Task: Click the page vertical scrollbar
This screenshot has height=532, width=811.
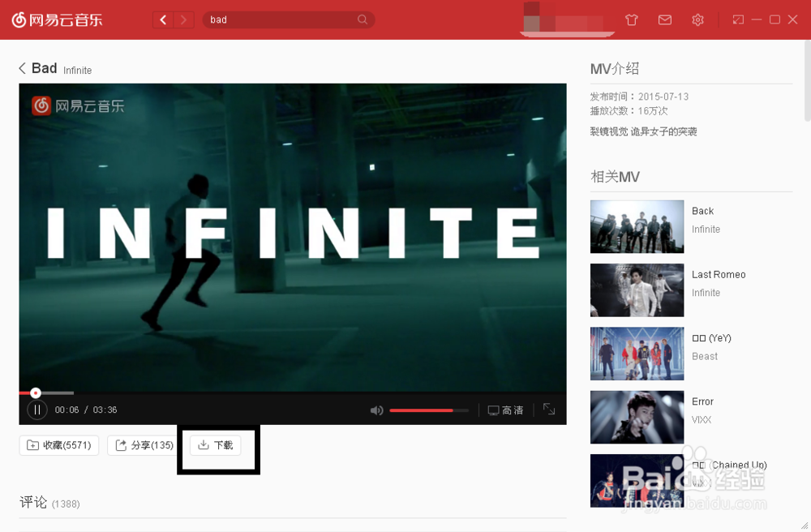Action: (x=808, y=80)
